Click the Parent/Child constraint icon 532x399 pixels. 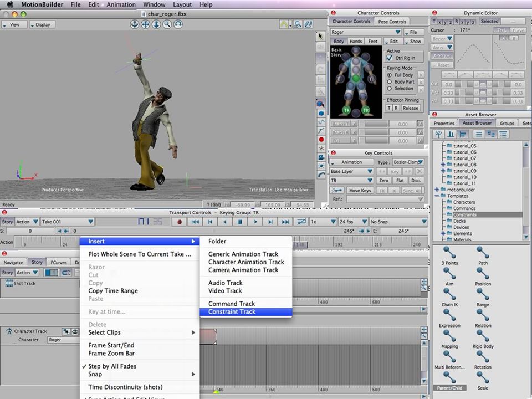[449, 378]
